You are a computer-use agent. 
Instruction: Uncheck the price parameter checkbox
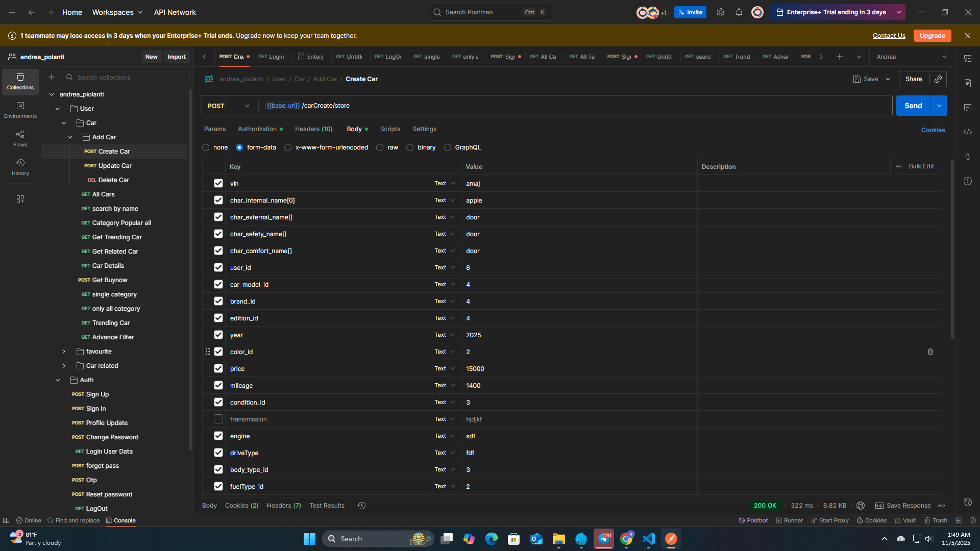[x=218, y=368]
